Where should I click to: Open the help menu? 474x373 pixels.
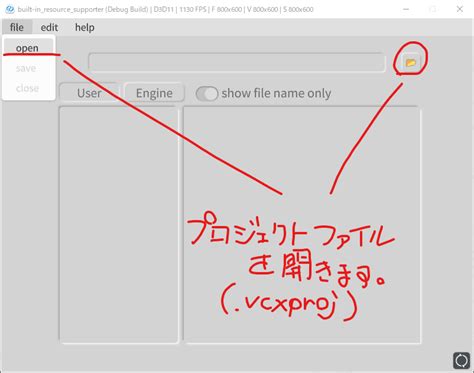[85, 27]
